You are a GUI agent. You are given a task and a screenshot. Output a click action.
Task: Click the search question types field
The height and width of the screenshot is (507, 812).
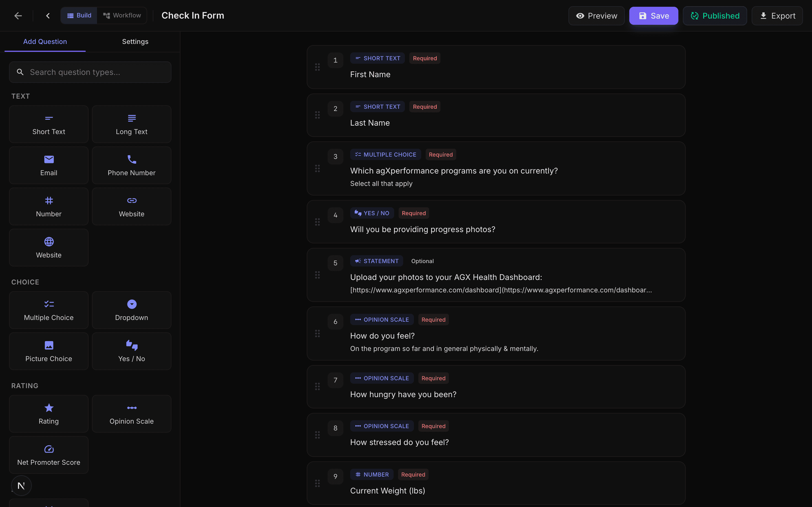click(x=90, y=72)
